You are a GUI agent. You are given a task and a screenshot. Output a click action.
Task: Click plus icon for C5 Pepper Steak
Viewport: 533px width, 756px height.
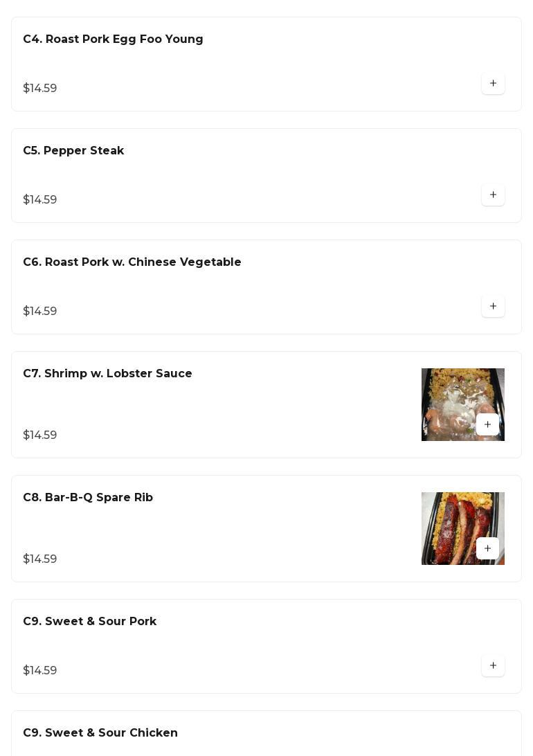click(493, 195)
